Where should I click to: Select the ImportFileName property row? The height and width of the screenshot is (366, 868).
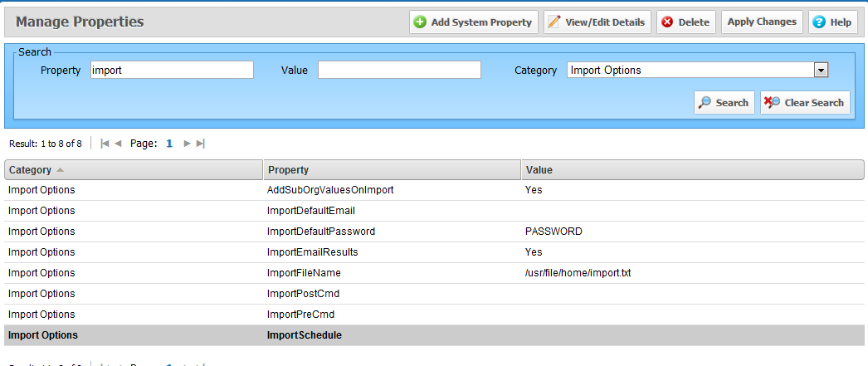[x=304, y=273]
